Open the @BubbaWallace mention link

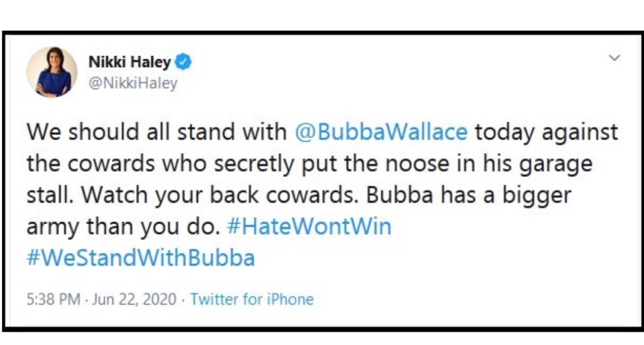381,132
